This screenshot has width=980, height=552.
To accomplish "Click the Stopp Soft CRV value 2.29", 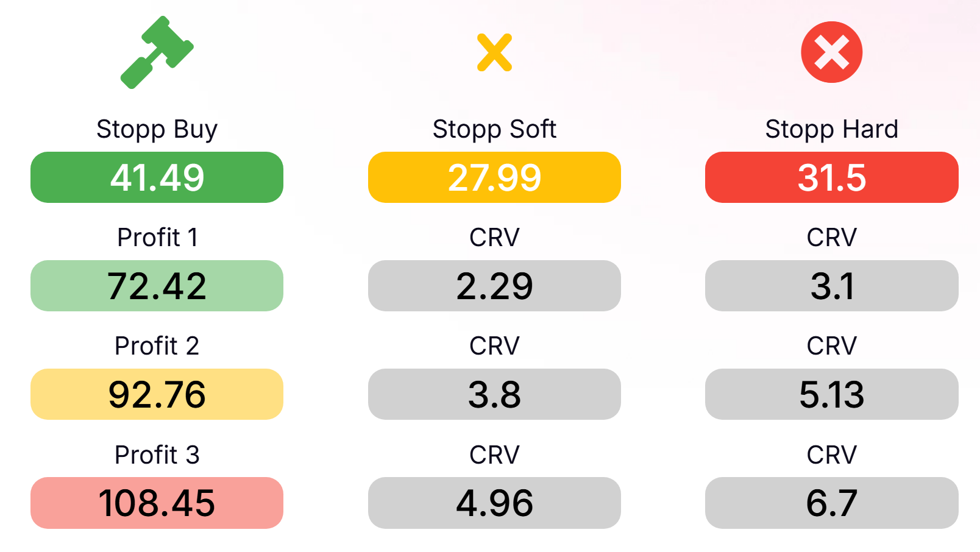I will coord(494,286).
